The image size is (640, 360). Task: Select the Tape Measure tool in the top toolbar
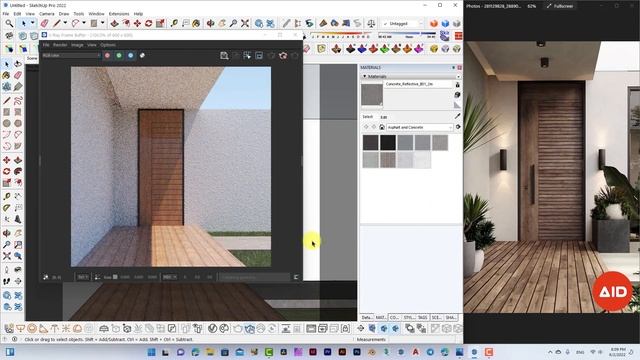[x=174, y=23]
